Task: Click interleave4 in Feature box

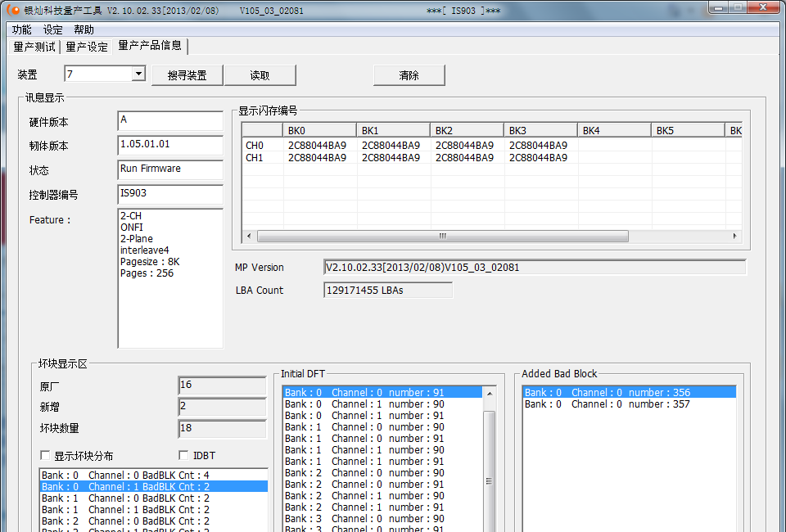Action: (145, 250)
